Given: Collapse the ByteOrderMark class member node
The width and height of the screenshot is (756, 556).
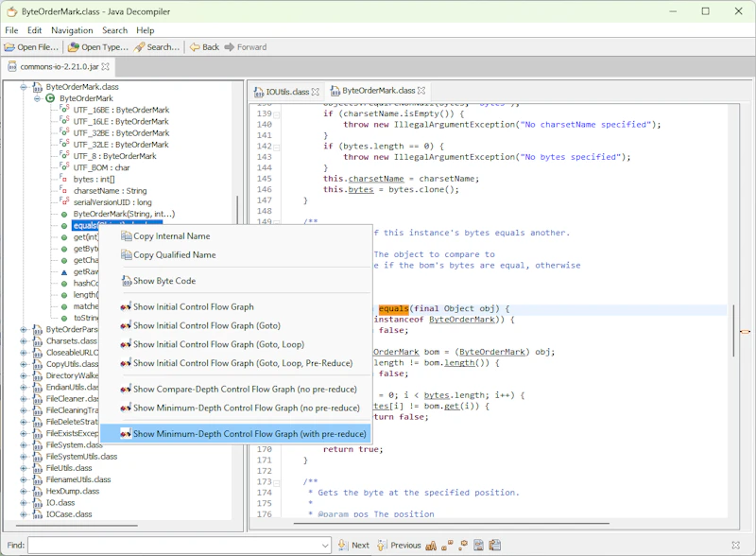Looking at the screenshot, I should pos(37,98).
